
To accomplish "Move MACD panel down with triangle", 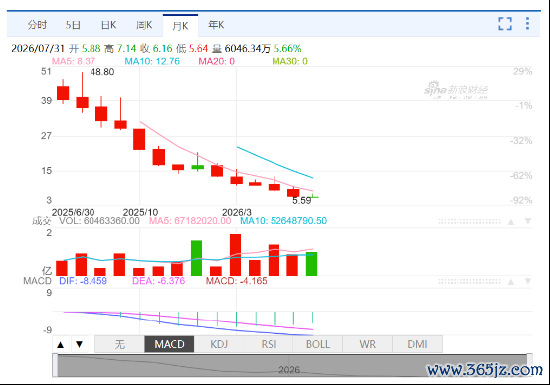I will 528,282.
